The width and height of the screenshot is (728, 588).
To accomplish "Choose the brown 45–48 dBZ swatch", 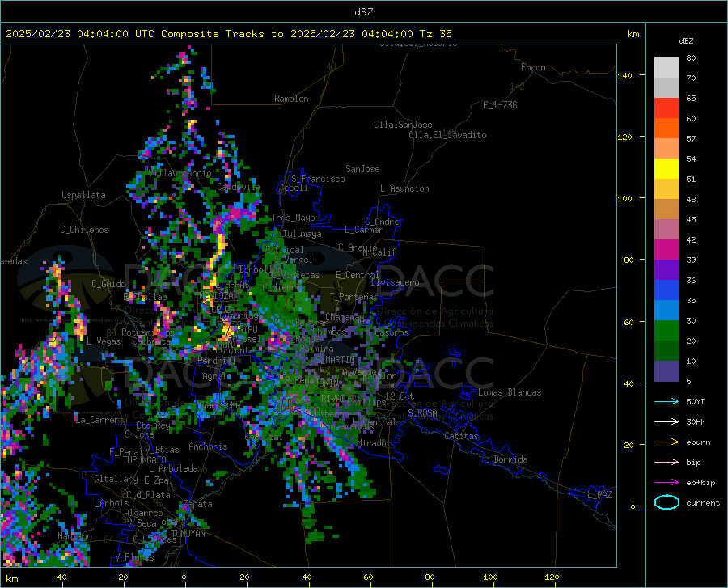I will tap(667, 209).
